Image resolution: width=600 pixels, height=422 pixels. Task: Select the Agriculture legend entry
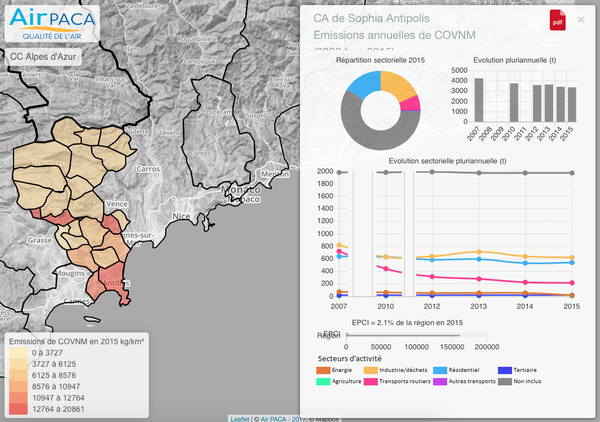324,382
